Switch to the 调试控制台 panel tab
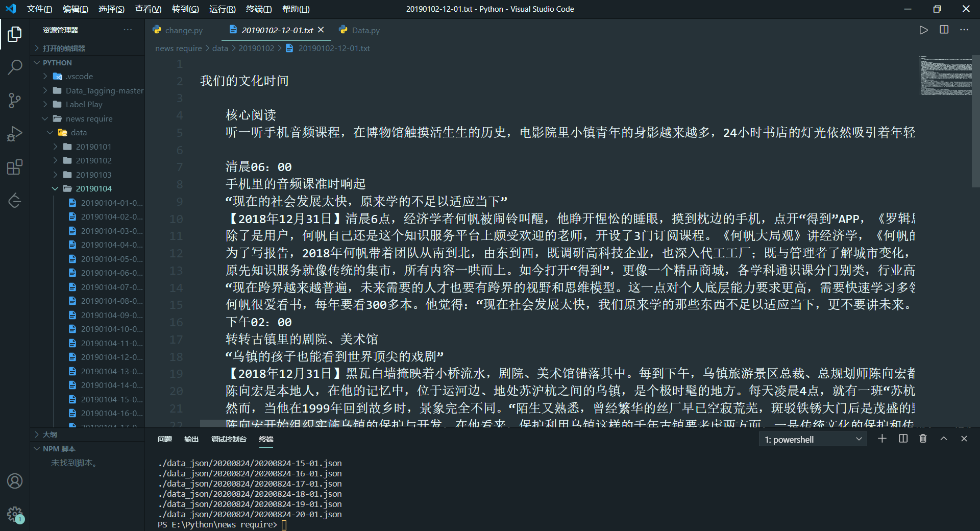This screenshot has height=531, width=980. pos(229,439)
